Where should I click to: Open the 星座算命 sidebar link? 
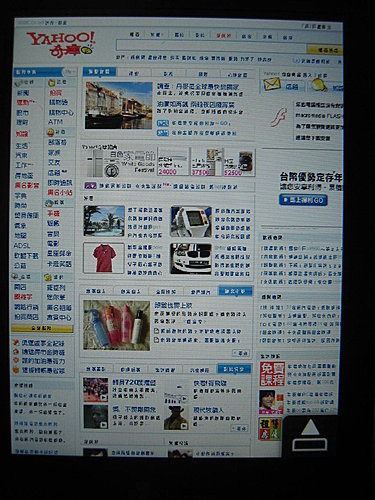click(59, 254)
